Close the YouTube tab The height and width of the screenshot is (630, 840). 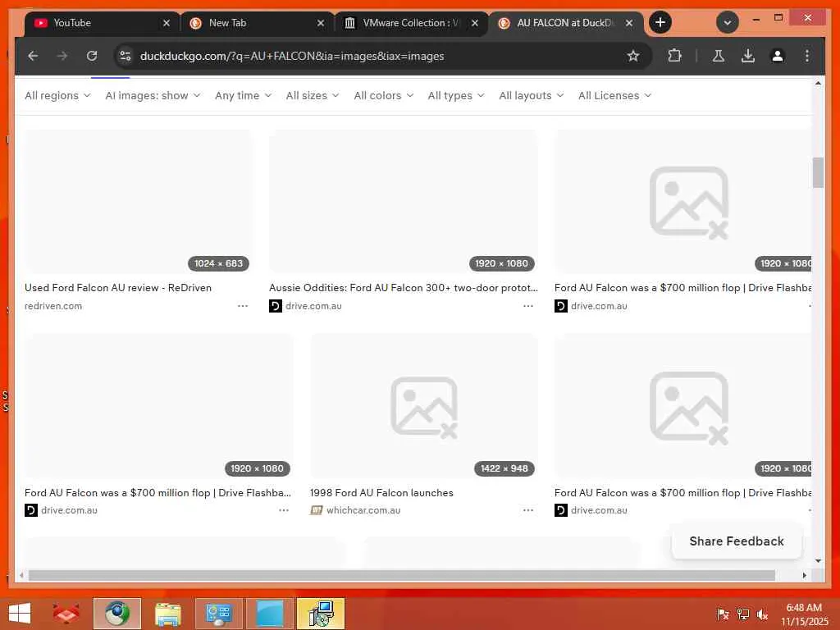pyautogui.click(x=166, y=23)
